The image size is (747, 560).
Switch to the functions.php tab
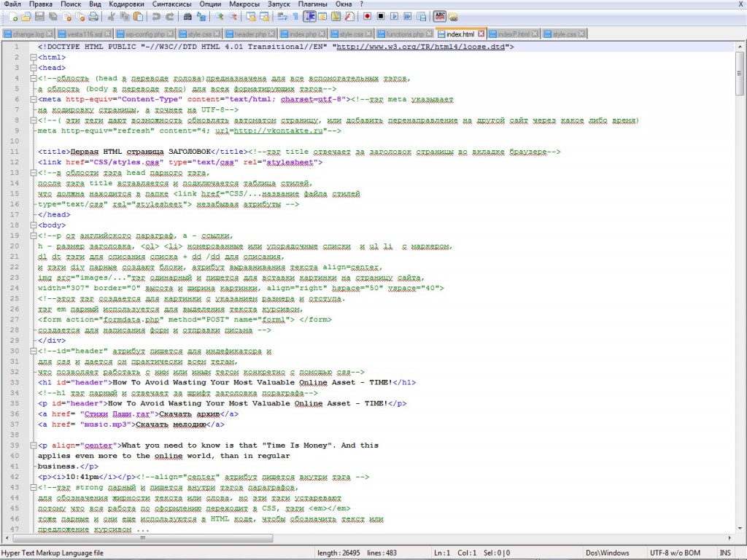404,34
